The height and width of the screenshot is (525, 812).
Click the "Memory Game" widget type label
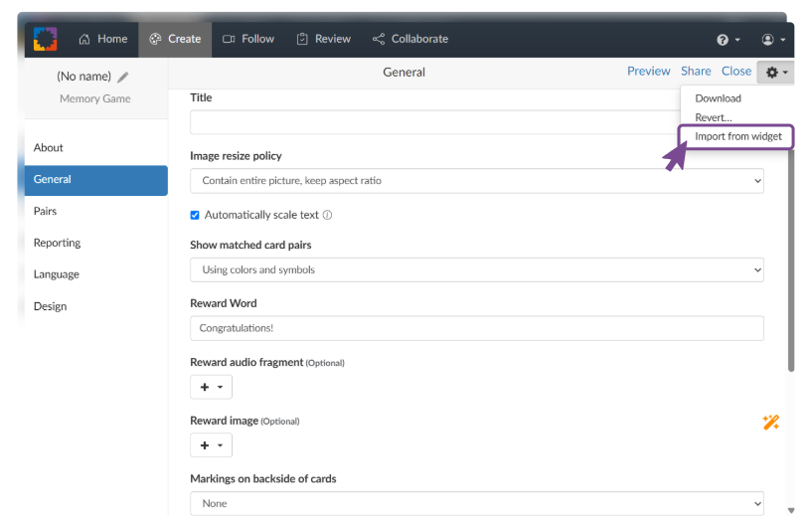click(x=94, y=99)
